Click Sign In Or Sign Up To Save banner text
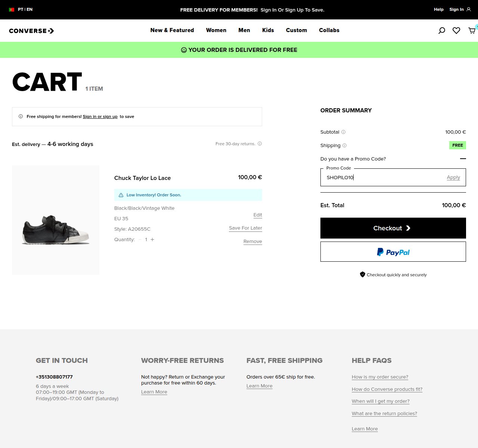The width and height of the screenshot is (478, 448). [x=292, y=10]
